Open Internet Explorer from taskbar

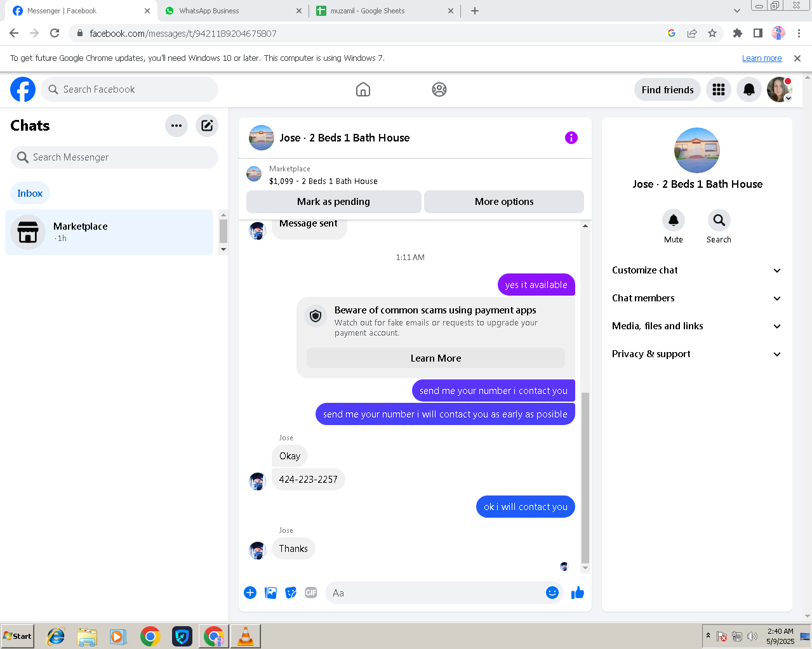[56, 636]
